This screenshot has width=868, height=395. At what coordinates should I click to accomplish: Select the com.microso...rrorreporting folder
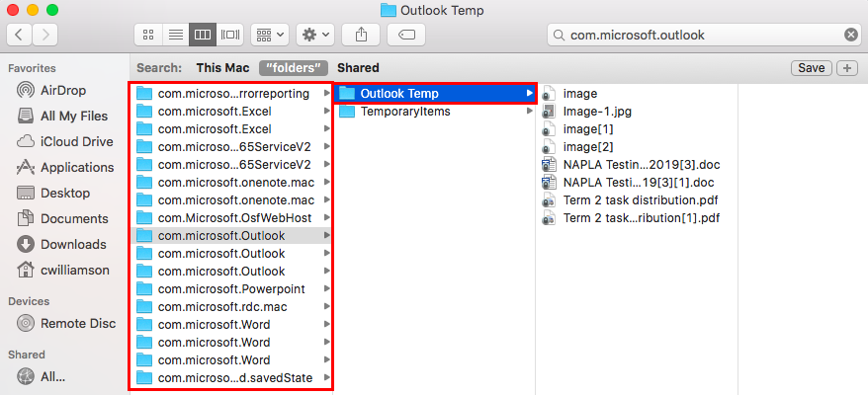[231, 94]
